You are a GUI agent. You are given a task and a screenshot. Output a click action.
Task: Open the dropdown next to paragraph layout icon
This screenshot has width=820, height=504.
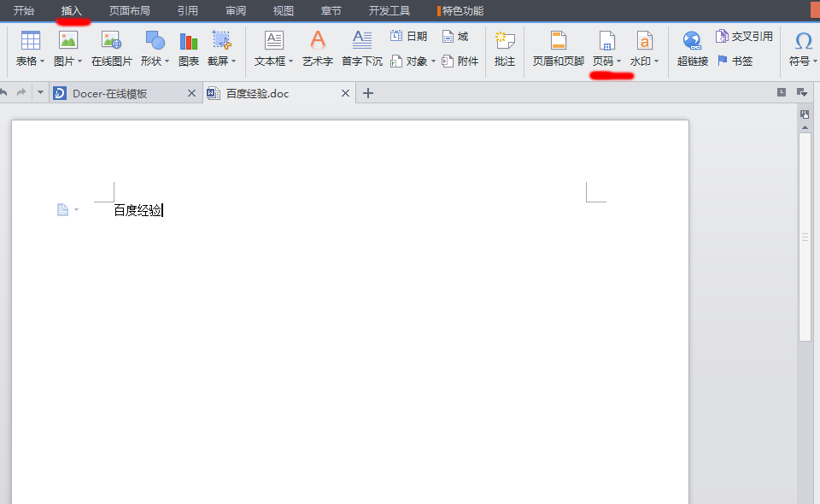coord(76,209)
